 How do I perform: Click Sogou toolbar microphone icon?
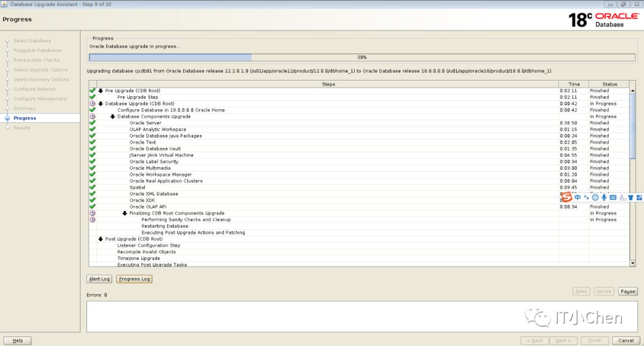(x=603, y=197)
